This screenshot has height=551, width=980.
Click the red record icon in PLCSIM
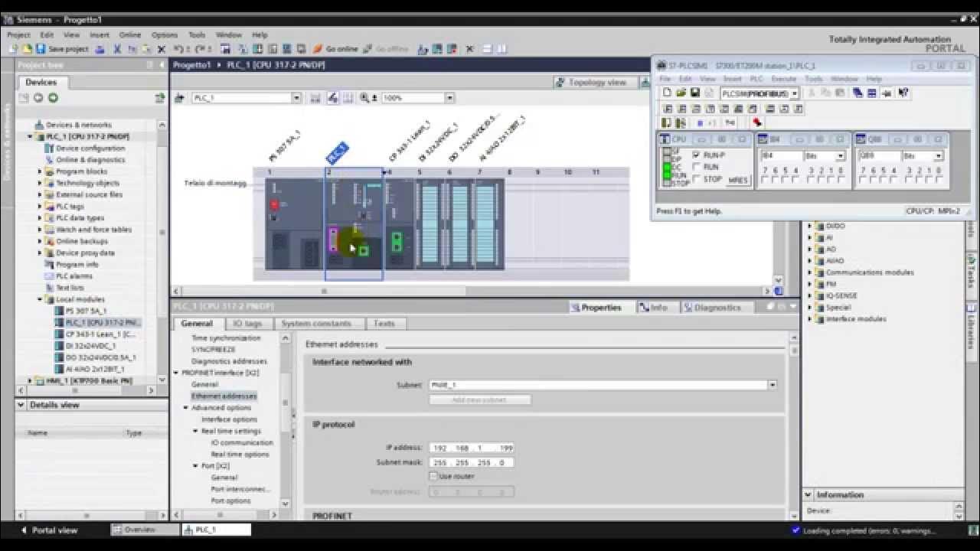(x=757, y=122)
